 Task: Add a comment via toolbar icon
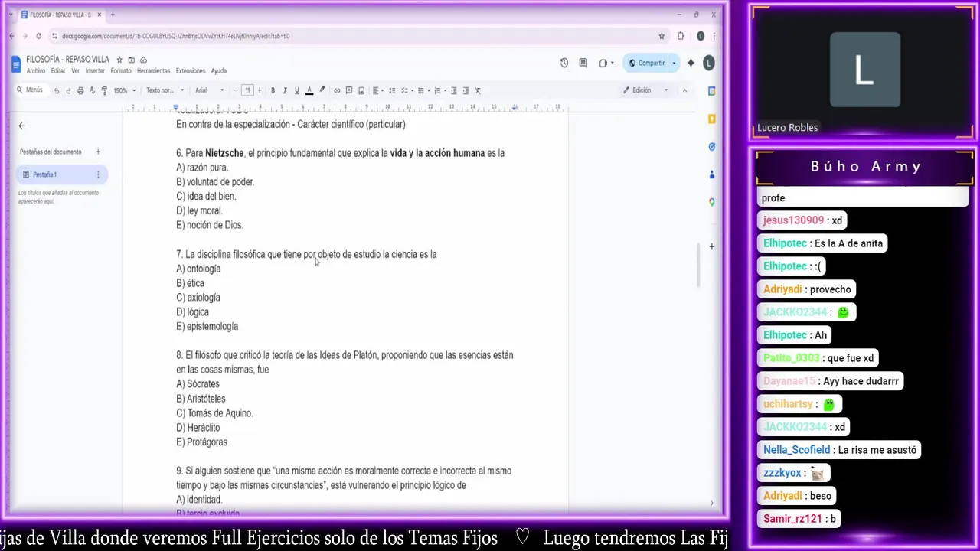click(349, 90)
